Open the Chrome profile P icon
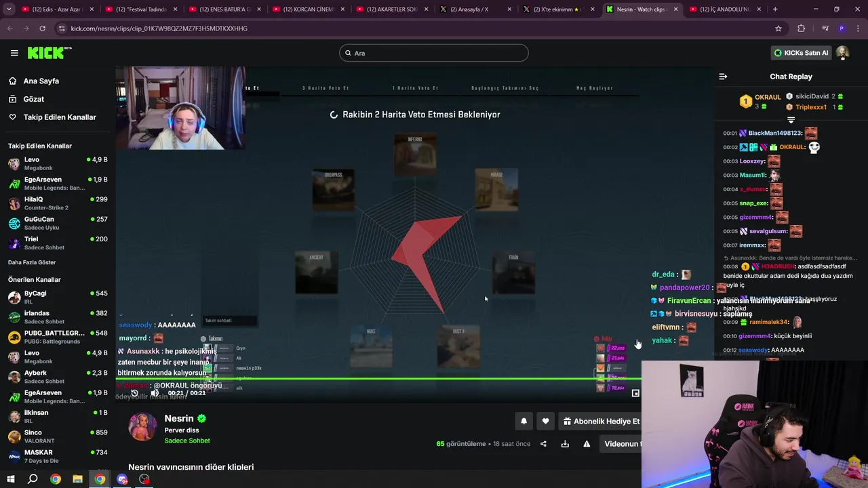The height and width of the screenshot is (488, 868). pos(842,28)
